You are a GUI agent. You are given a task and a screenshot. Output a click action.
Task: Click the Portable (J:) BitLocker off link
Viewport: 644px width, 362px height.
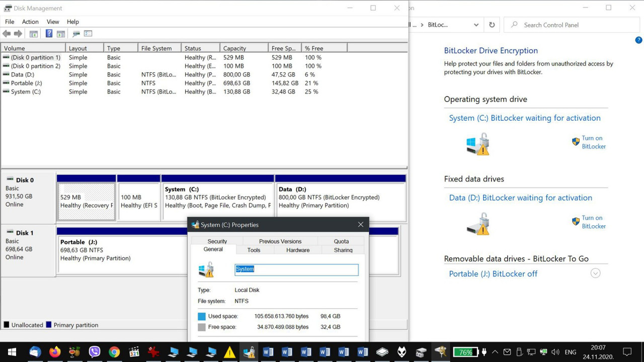click(x=493, y=274)
